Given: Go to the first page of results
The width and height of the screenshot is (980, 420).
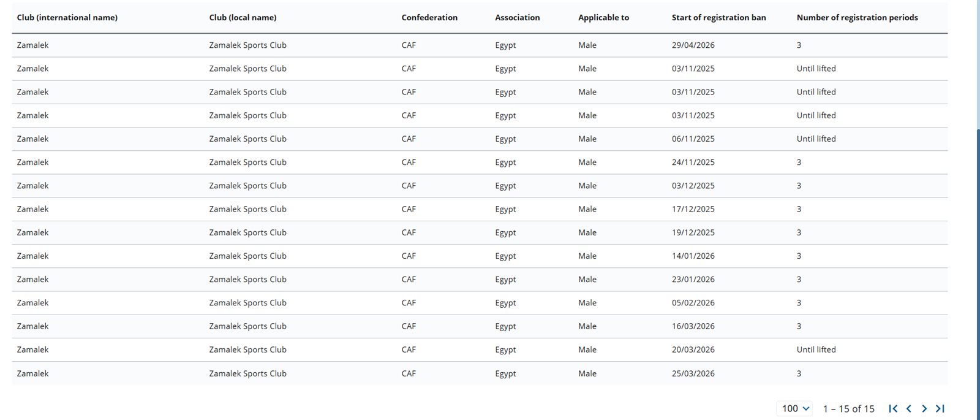Looking at the screenshot, I should (893, 408).
